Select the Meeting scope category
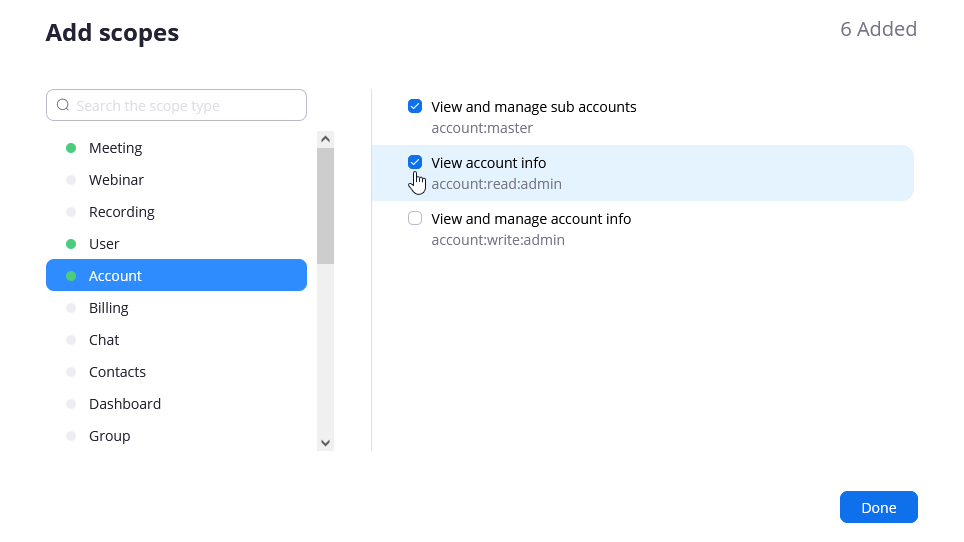The width and height of the screenshot is (964, 542). pyautogui.click(x=115, y=148)
